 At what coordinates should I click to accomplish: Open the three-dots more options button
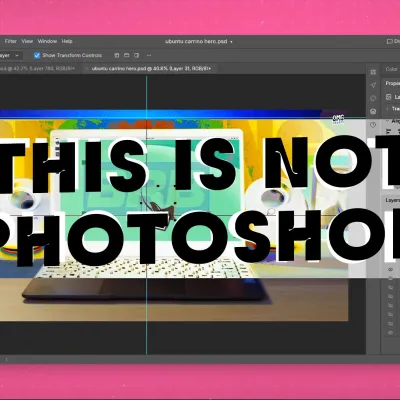coord(149,55)
